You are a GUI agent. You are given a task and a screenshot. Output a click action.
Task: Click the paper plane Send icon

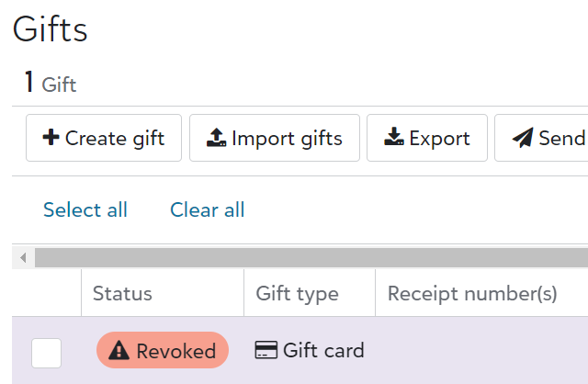[523, 137]
